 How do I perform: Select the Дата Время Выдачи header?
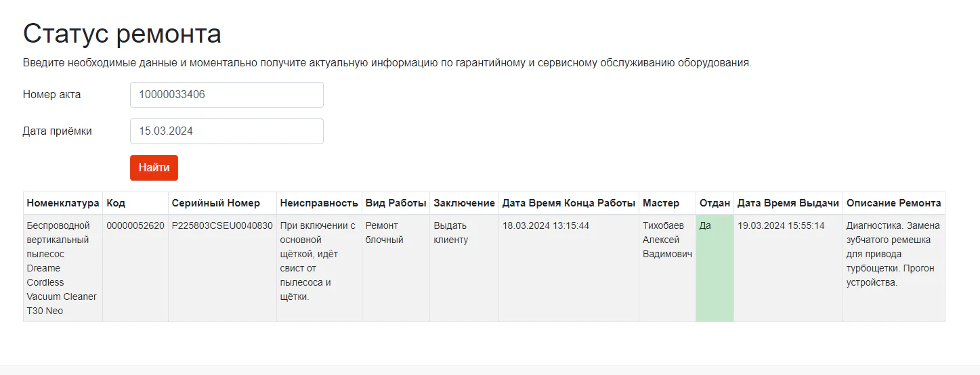point(788,203)
